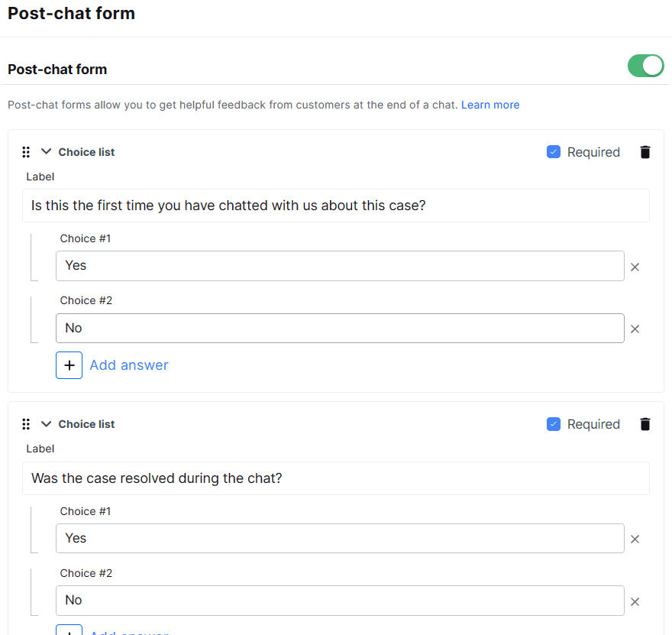Viewport: 672px width, 635px height.
Task: Grab the drag handle of first Choice list
Action: [26, 152]
